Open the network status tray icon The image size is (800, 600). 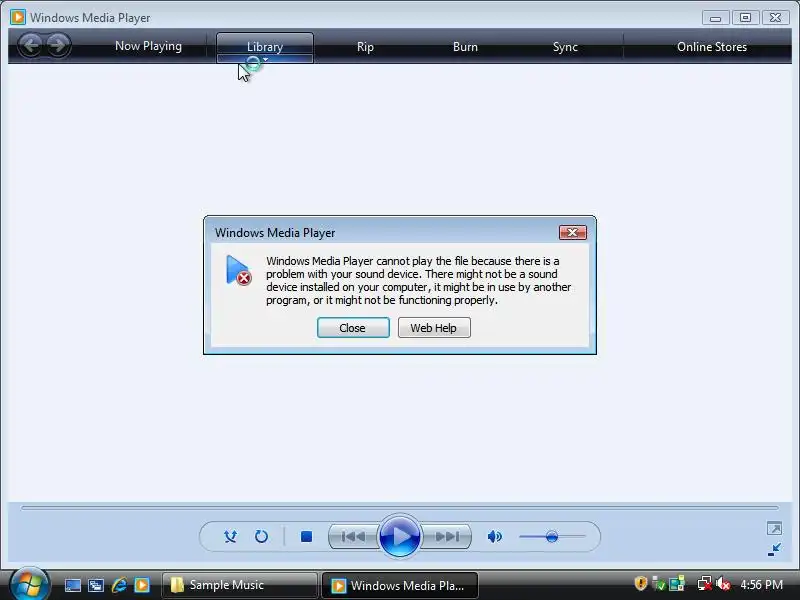[705, 583]
